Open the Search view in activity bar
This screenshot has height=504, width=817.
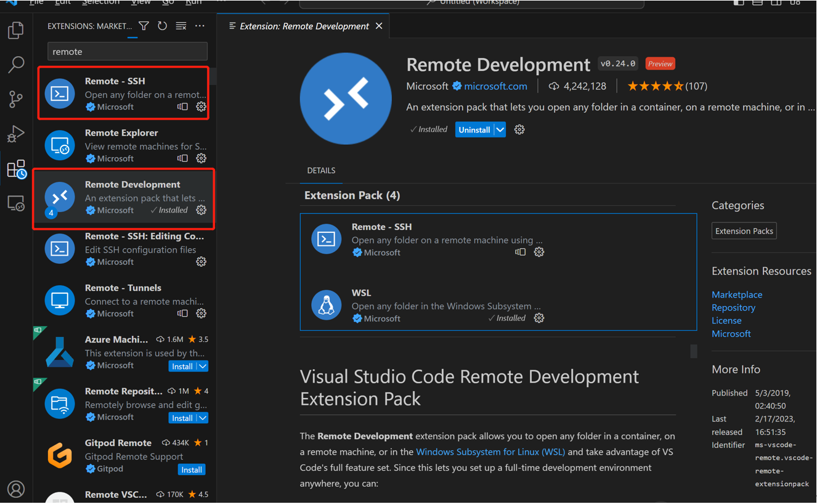(x=16, y=64)
